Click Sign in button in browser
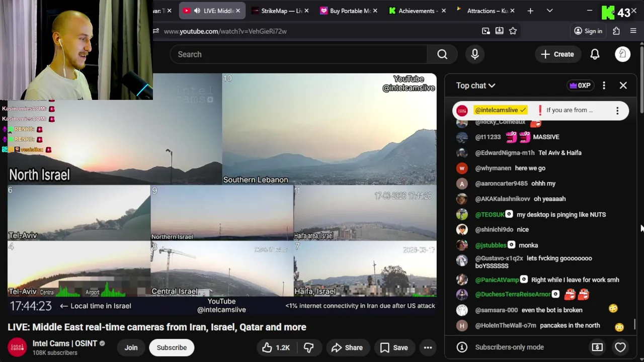This screenshot has height=362, width=644. [x=588, y=31]
